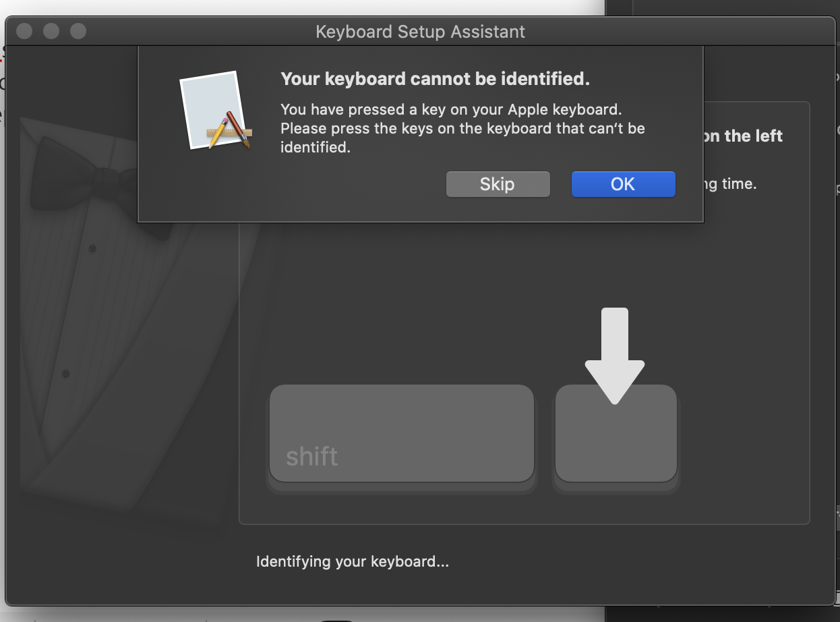
Task: Click the 'You have pressed a key' message
Action: point(462,128)
